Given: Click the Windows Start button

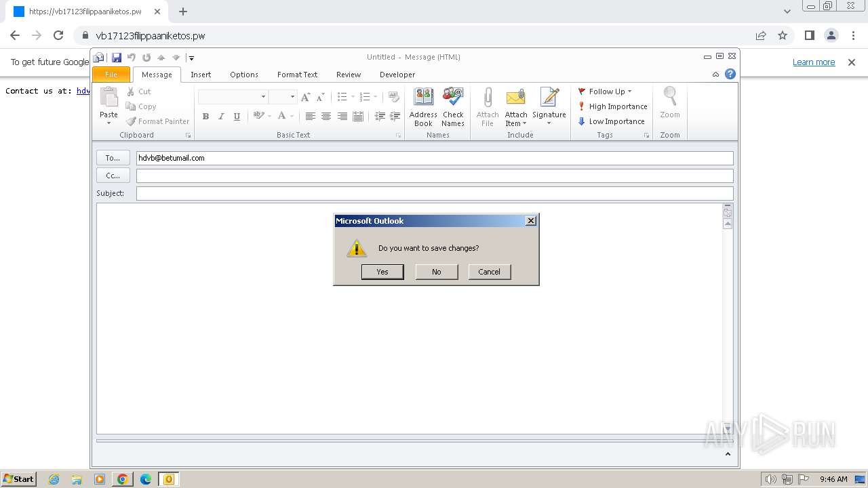Looking at the screenshot, I should coord(19,479).
